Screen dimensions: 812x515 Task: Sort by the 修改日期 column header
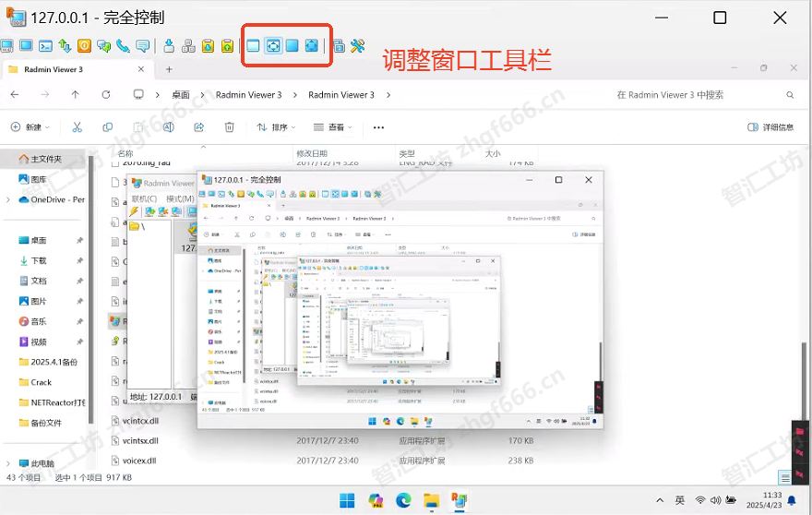point(312,153)
